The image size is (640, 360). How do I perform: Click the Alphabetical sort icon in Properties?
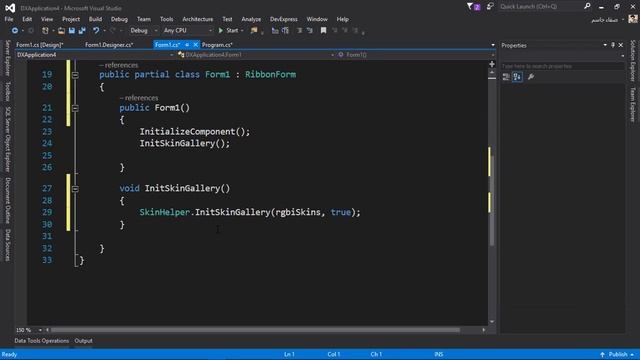(x=517, y=77)
